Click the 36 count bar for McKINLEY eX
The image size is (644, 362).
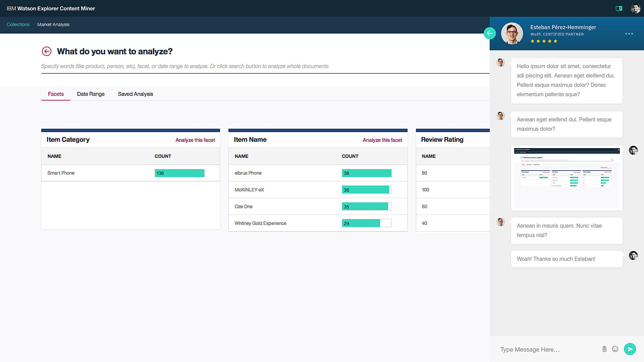point(367,190)
